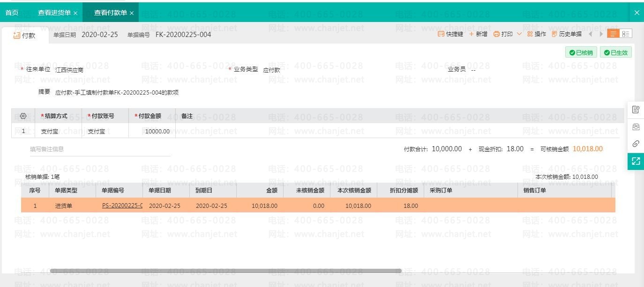The image size is (644, 287).
Task: Click the 已生效 status badge
Action: 616,52
